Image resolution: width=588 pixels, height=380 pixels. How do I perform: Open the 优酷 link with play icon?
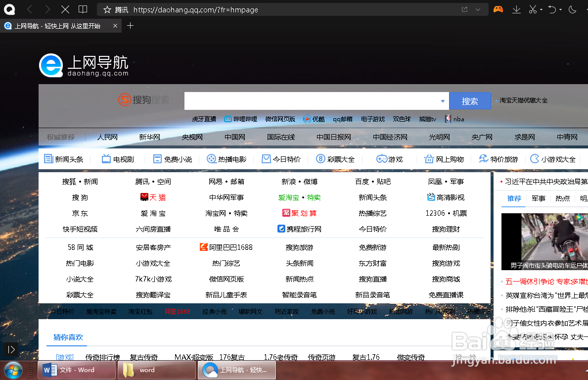314,119
